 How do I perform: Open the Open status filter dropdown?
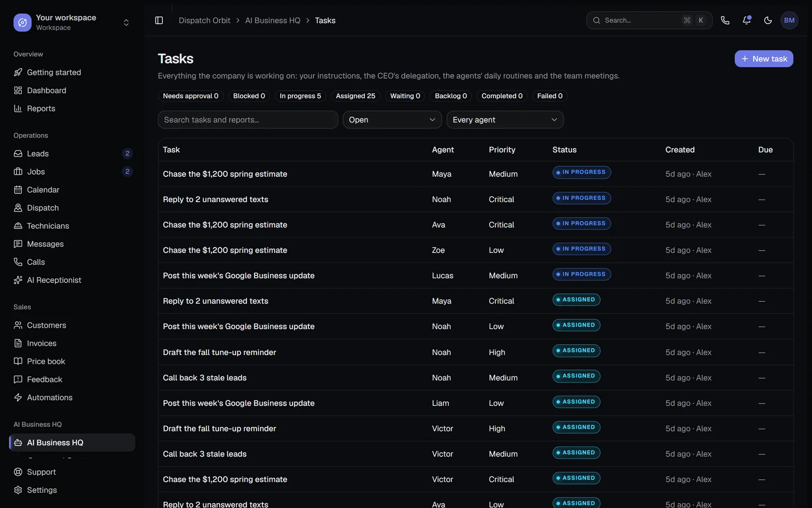pos(392,120)
